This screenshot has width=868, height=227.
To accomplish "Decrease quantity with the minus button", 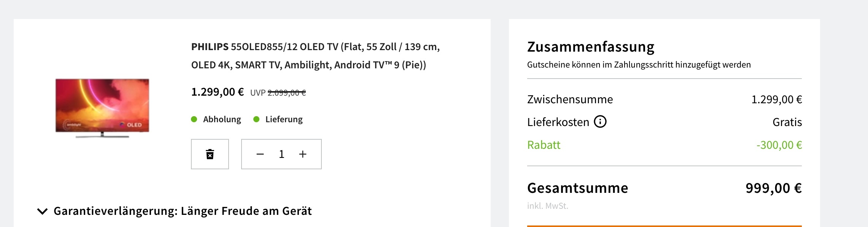I will point(260,154).
